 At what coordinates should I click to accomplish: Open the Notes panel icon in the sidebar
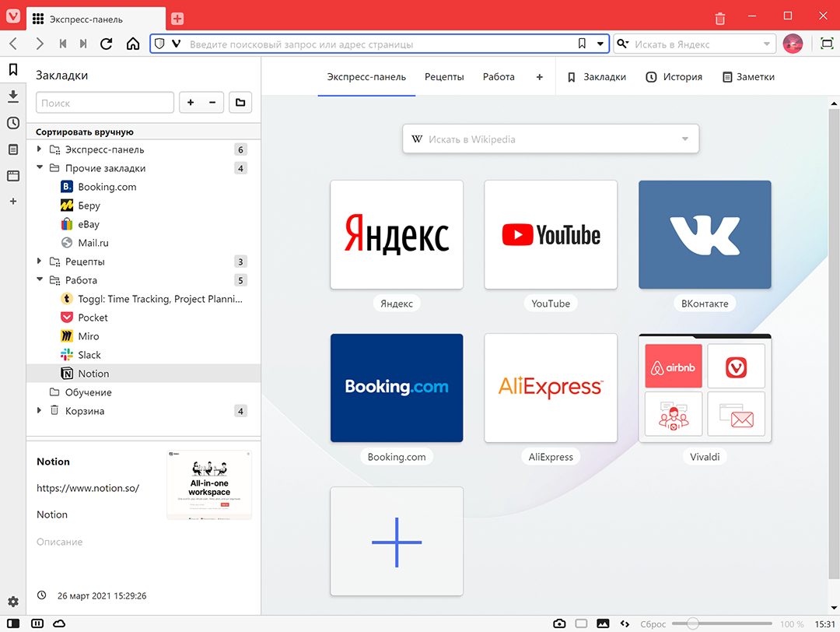pyautogui.click(x=13, y=149)
